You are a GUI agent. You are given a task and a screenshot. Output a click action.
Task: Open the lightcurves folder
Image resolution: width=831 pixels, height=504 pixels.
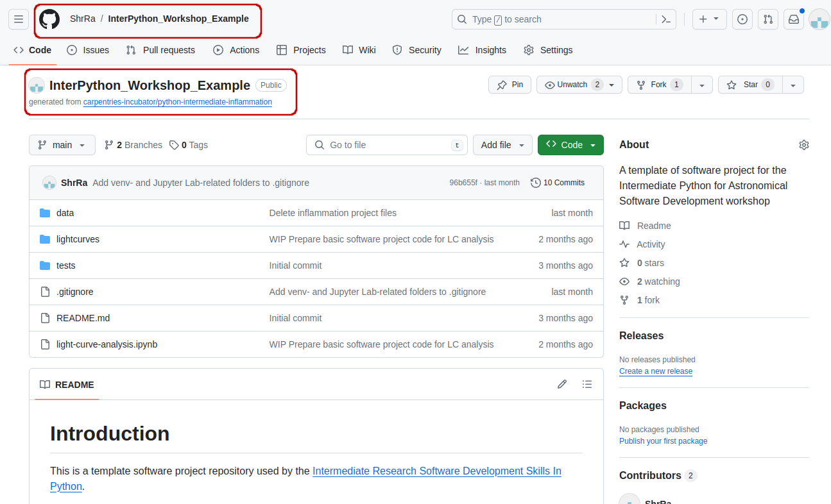[78, 239]
